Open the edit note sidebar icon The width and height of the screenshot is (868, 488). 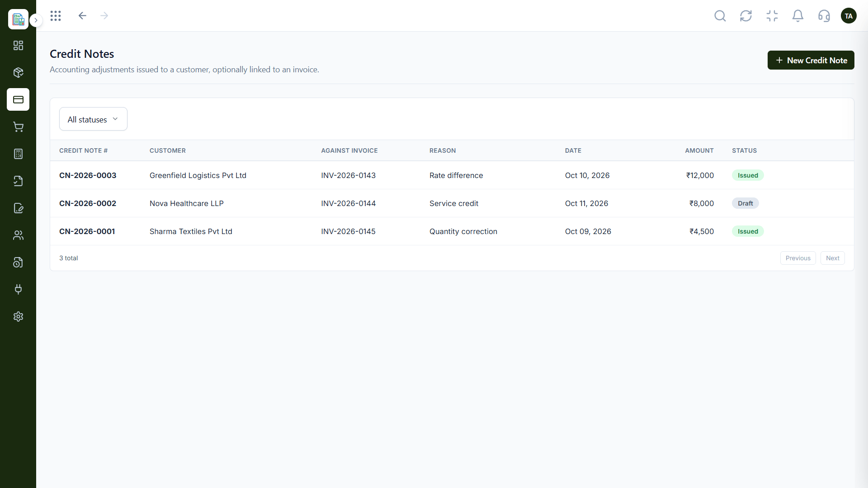tap(18, 208)
